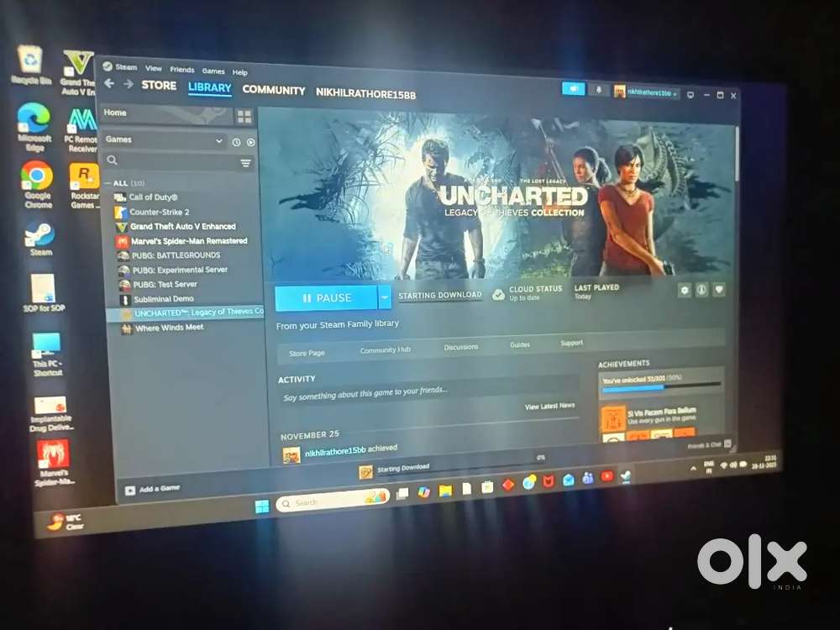
Task: Click the achievements progress bar
Action: point(660,387)
